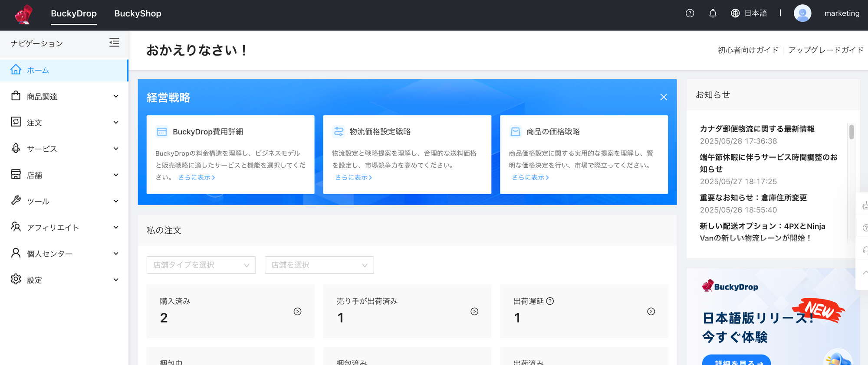Screen dimensions: 868x365
Task: Select ホーム in the navigation
Action: pyautogui.click(x=64, y=70)
